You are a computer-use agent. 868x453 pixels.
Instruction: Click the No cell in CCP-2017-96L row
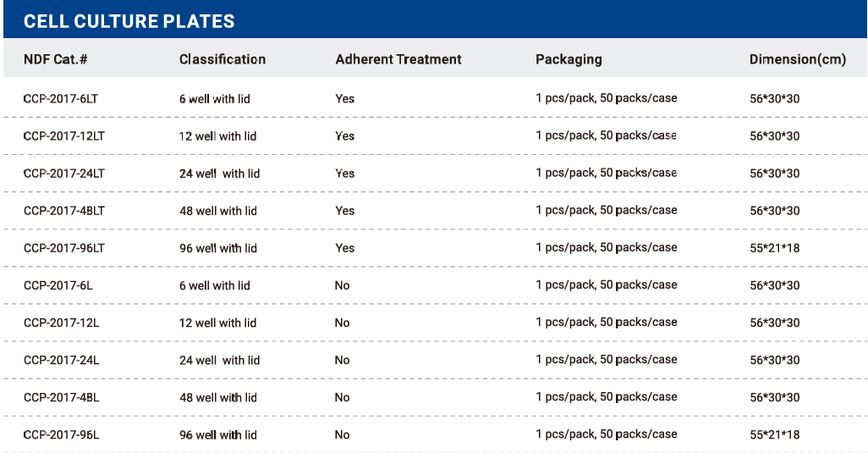click(342, 435)
